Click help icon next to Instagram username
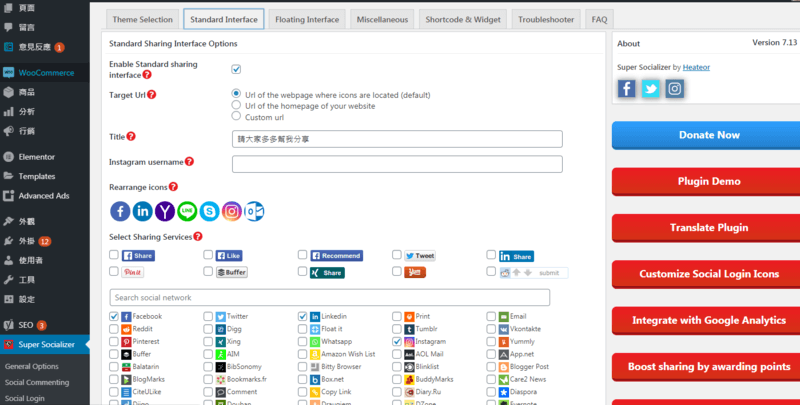800x405 pixels. [189, 161]
